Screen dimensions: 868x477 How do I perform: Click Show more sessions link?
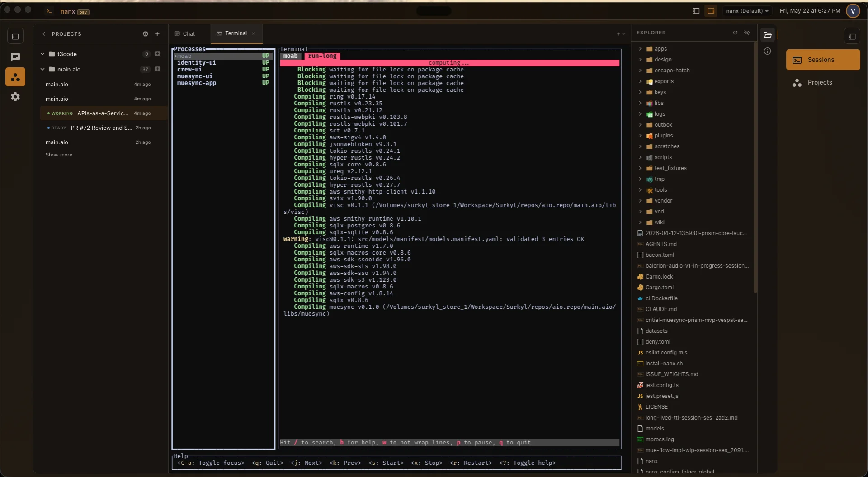point(59,155)
